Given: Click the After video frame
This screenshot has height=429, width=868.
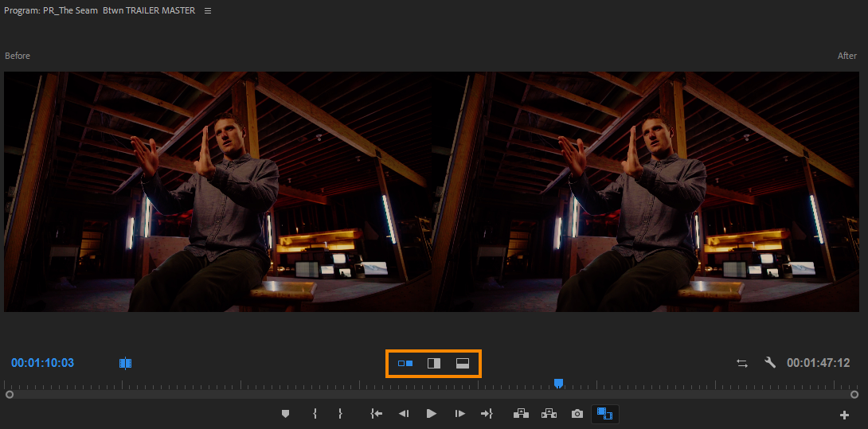Looking at the screenshot, I should click(x=646, y=192).
